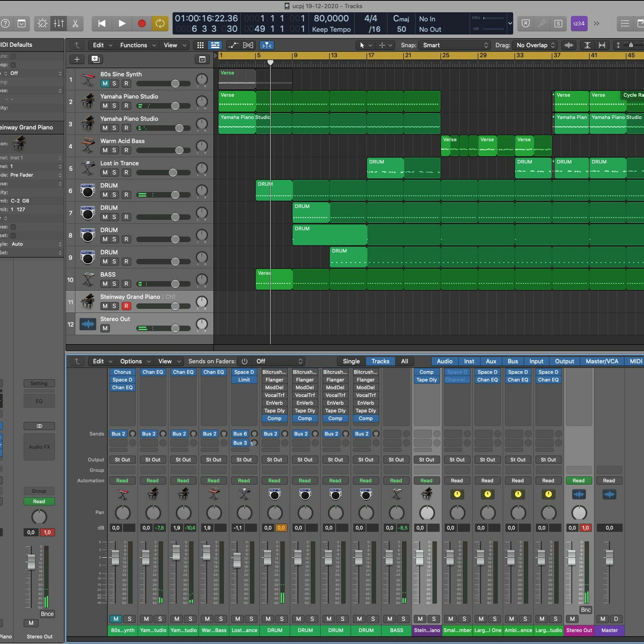
Task: Unmute the 80s Sine Synth track
Action: click(105, 84)
